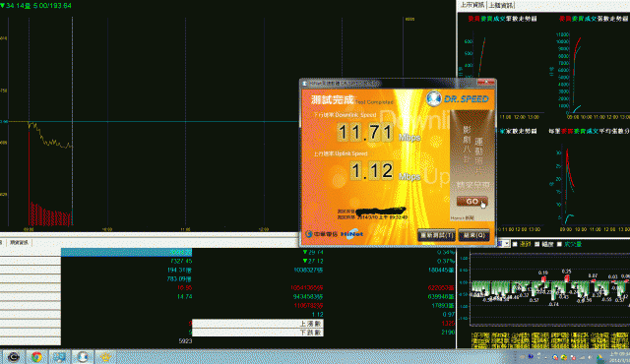The image size is (630, 364).
Task: Click the first round black taskbar icon
Action: pos(13,357)
